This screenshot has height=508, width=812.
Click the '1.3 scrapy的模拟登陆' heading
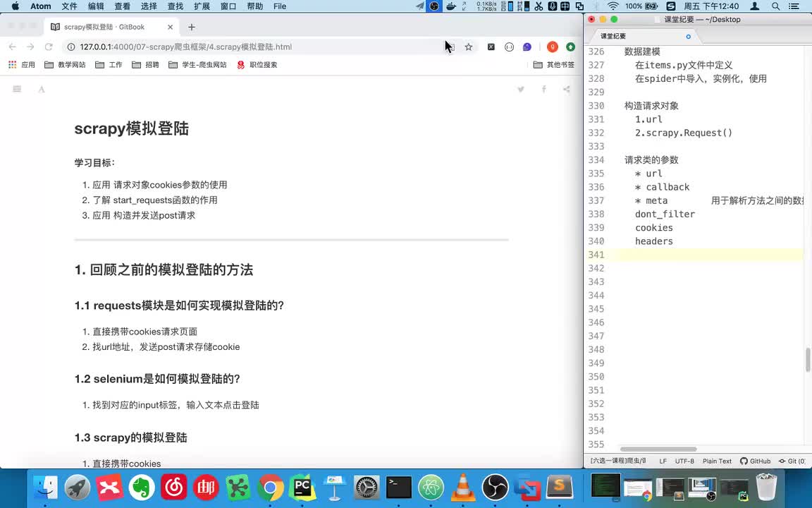(x=130, y=437)
